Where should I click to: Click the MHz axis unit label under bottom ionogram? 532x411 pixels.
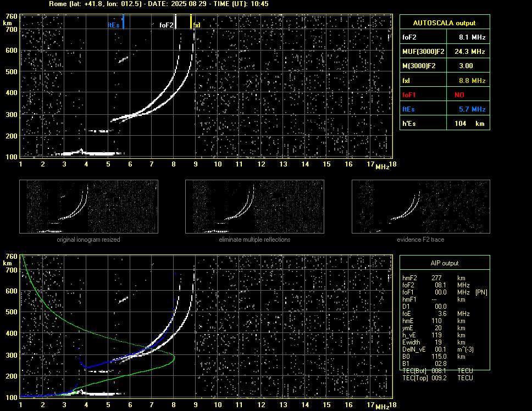pyautogui.click(x=382, y=407)
